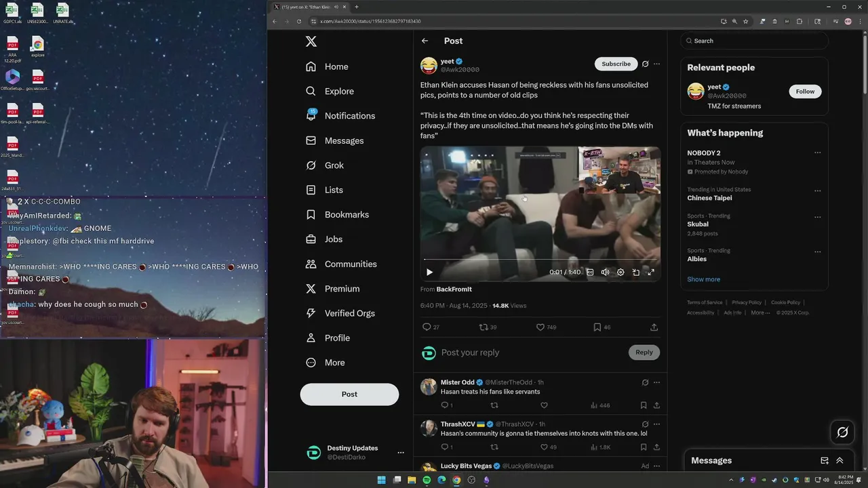Open Profile in X sidebar
This screenshot has width=868, height=488.
pyautogui.click(x=328, y=338)
